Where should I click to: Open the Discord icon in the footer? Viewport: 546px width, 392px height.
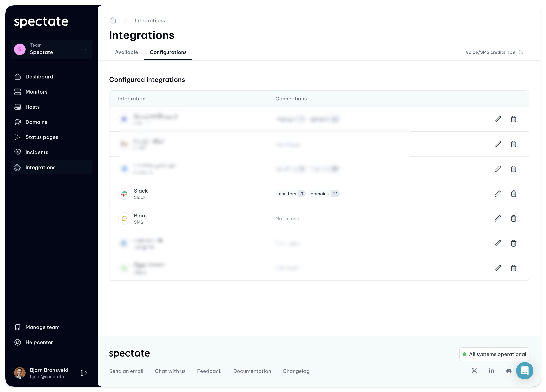tap(509, 371)
